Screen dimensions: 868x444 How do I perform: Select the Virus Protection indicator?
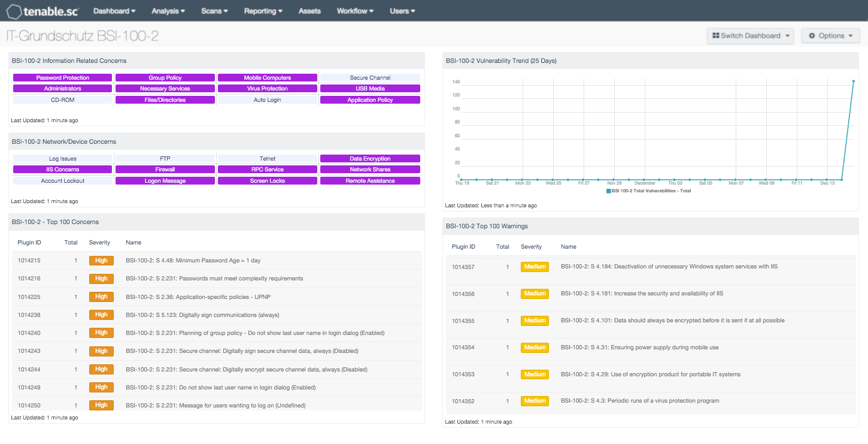click(x=268, y=89)
